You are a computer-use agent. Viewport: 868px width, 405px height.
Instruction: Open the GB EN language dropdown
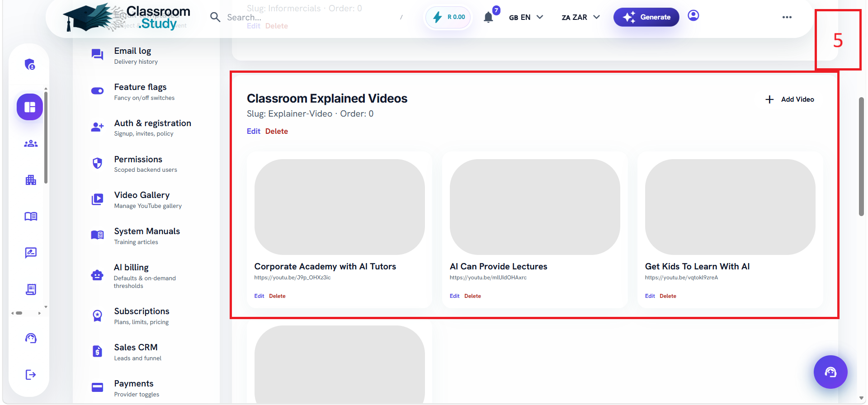526,17
